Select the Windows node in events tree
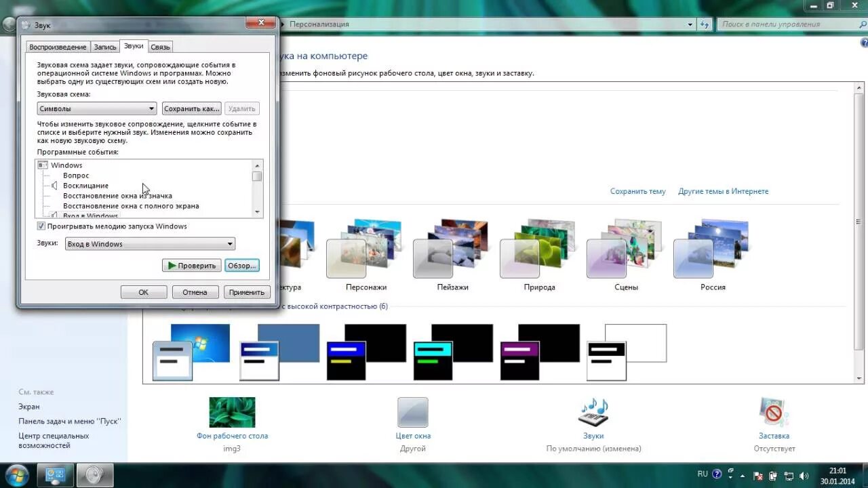The width and height of the screenshot is (868, 488). (x=66, y=165)
